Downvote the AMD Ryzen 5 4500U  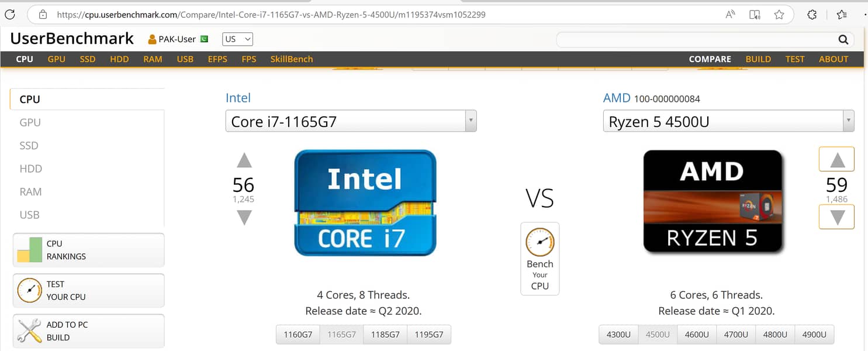click(x=837, y=217)
